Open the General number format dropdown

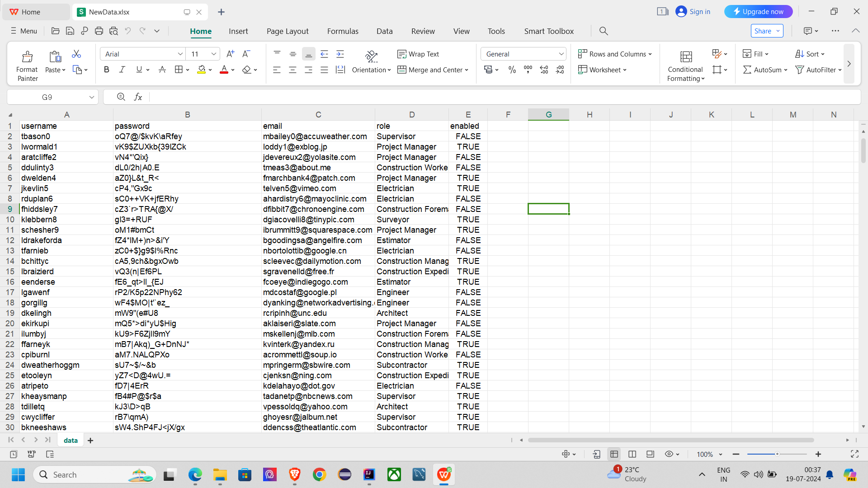pos(561,54)
